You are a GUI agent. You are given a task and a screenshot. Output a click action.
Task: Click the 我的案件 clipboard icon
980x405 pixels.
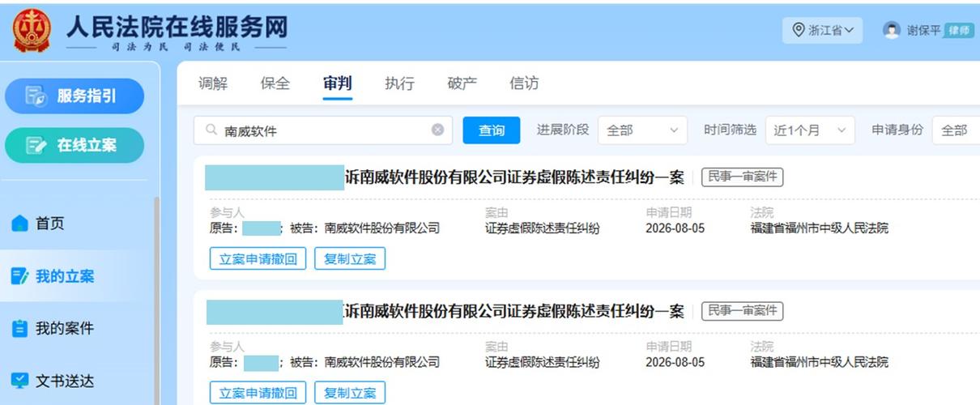pos(20,329)
